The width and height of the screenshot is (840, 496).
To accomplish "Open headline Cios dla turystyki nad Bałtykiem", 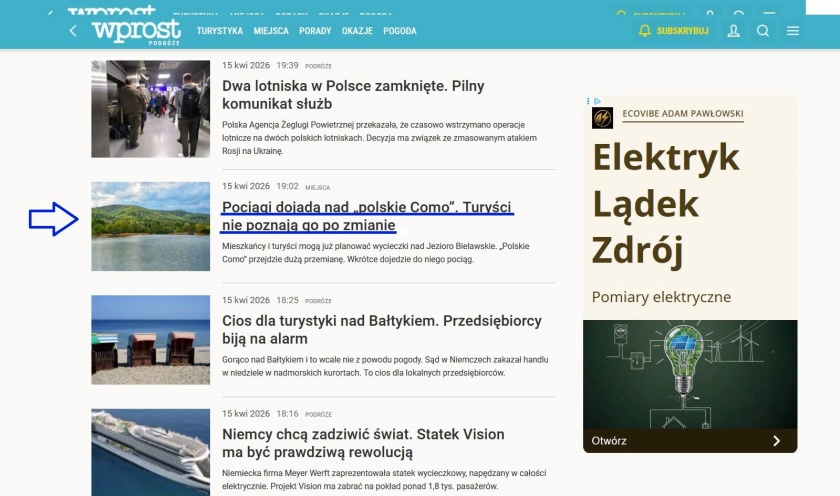I will (382, 329).
